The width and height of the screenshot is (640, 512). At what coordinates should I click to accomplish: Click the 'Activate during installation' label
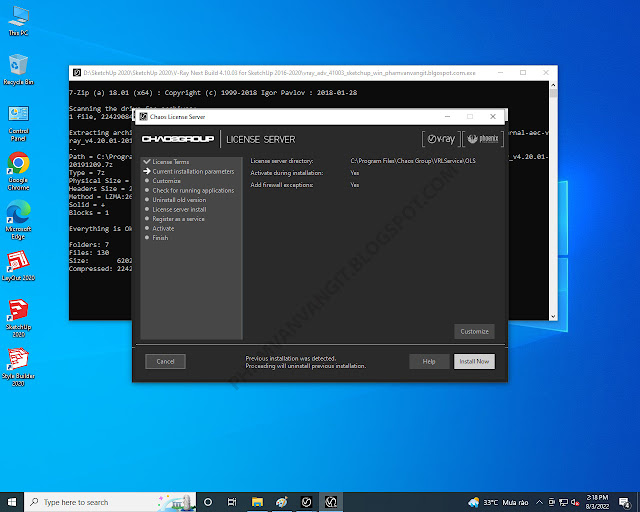point(287,173)
